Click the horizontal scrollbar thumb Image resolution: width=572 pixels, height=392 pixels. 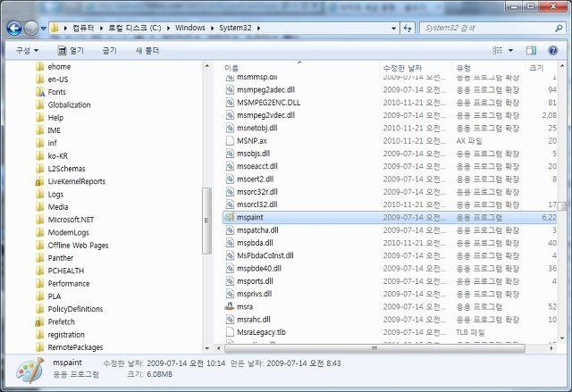tap(374, 348)
